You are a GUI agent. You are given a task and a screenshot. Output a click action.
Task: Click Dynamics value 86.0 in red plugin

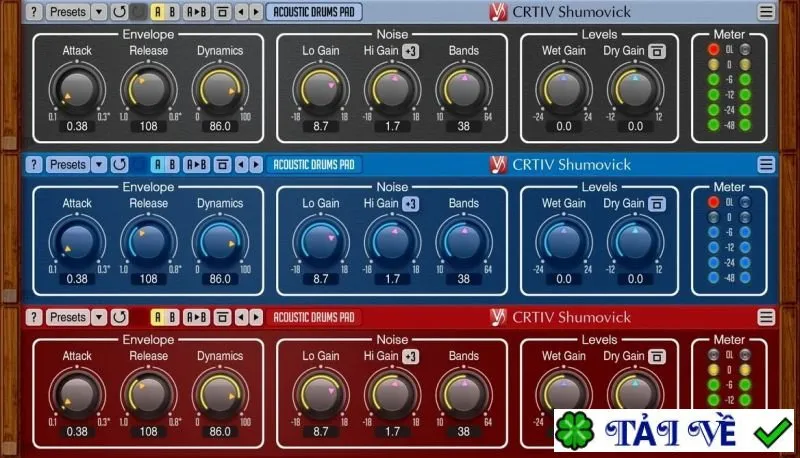point(220,431)
